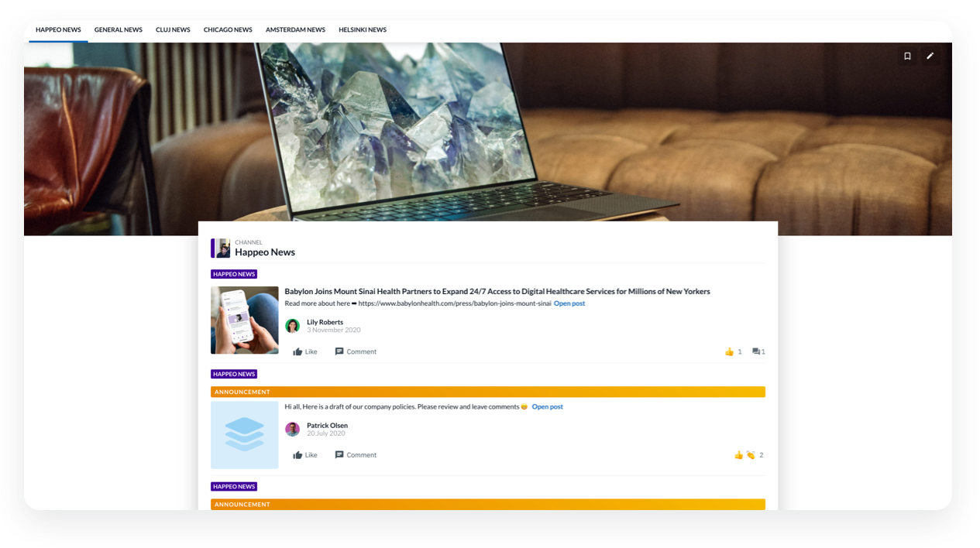Open the Chicago News tab
Image resolution: width=980 pixels, height=548 pixels.
pyautogui.click(x=228, y=30)
